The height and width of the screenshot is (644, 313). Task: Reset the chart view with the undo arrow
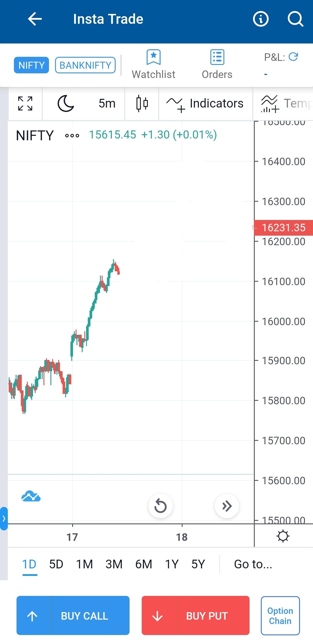click(160, 506)
